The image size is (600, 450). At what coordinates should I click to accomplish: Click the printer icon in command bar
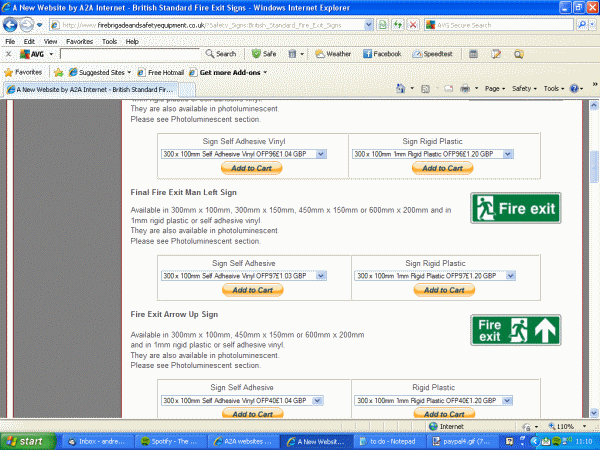point(464,89)
